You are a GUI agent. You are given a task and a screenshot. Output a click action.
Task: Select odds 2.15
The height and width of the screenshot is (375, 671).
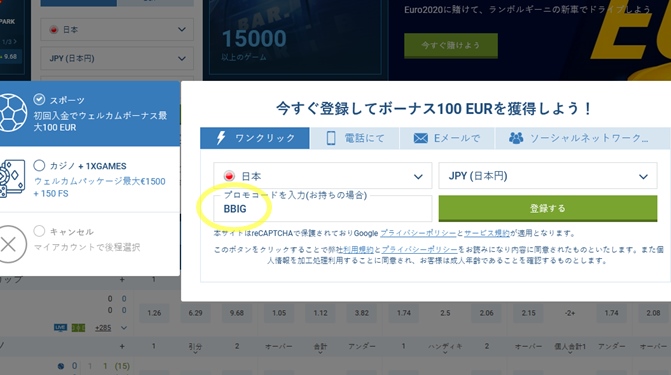click(528, 313)
